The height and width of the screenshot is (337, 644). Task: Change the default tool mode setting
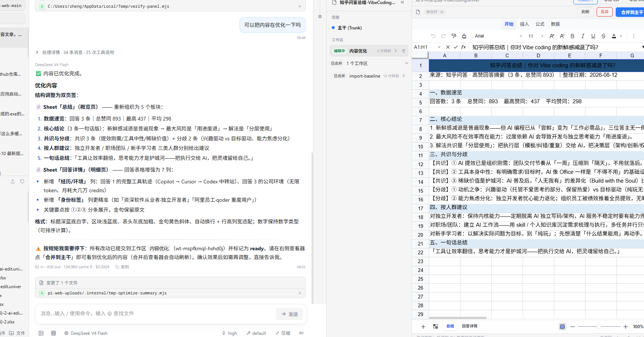pyautogui.click(x=256, y=333)
